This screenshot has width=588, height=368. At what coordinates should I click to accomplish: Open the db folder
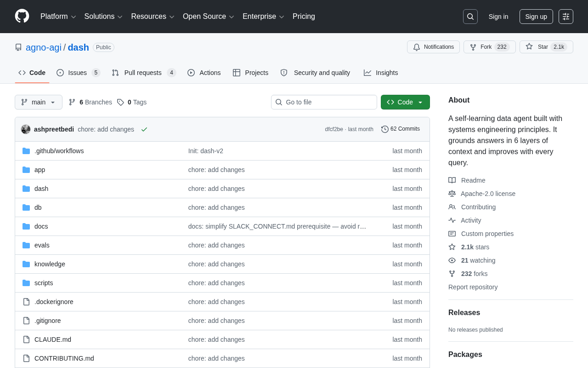pyautogui.click(x=38, y=207)
